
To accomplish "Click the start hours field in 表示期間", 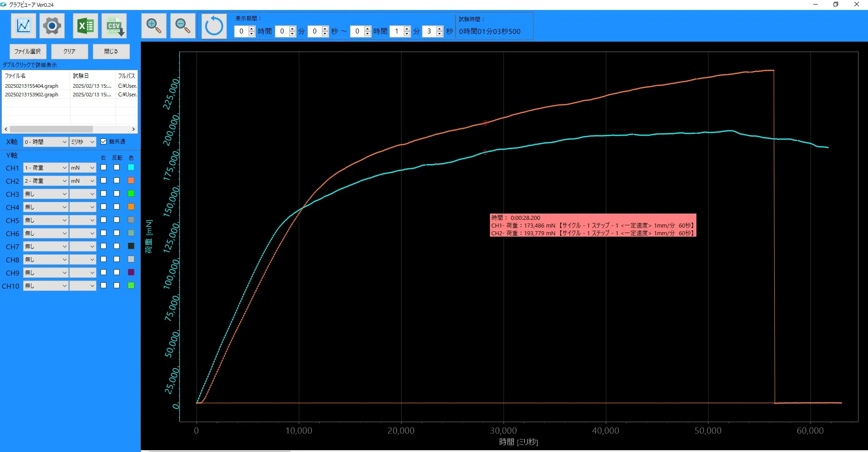I will [241, 31].
